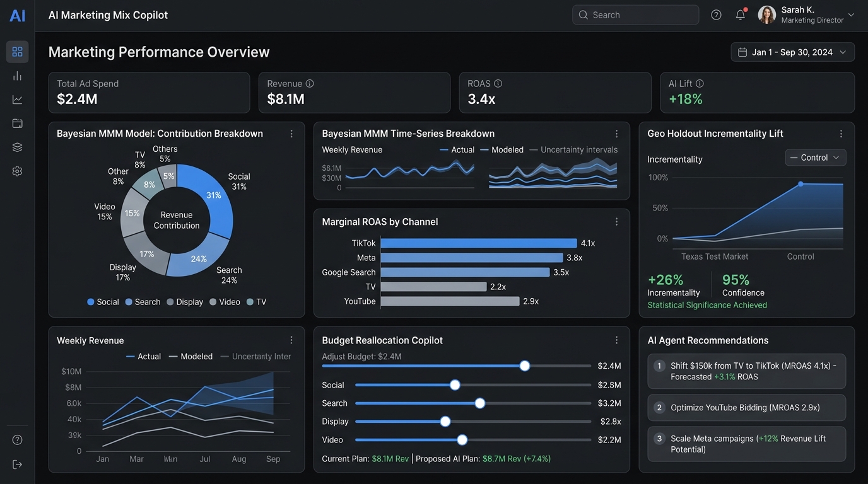Screen dimensions: 868x484
Task: Click the AI Lift +18% card
Action: pyautogui.click(x=758, y=93)
